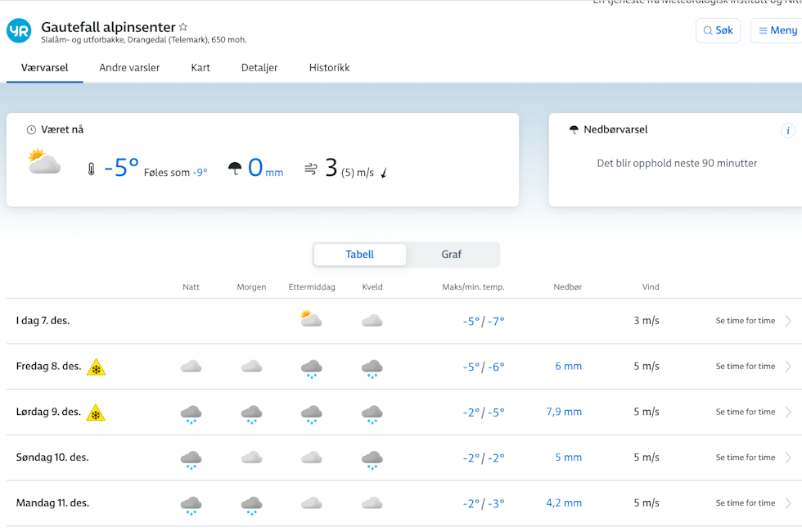Click the YR logo icon
Viewport: 802px width, 532px height.
[19, 31]
